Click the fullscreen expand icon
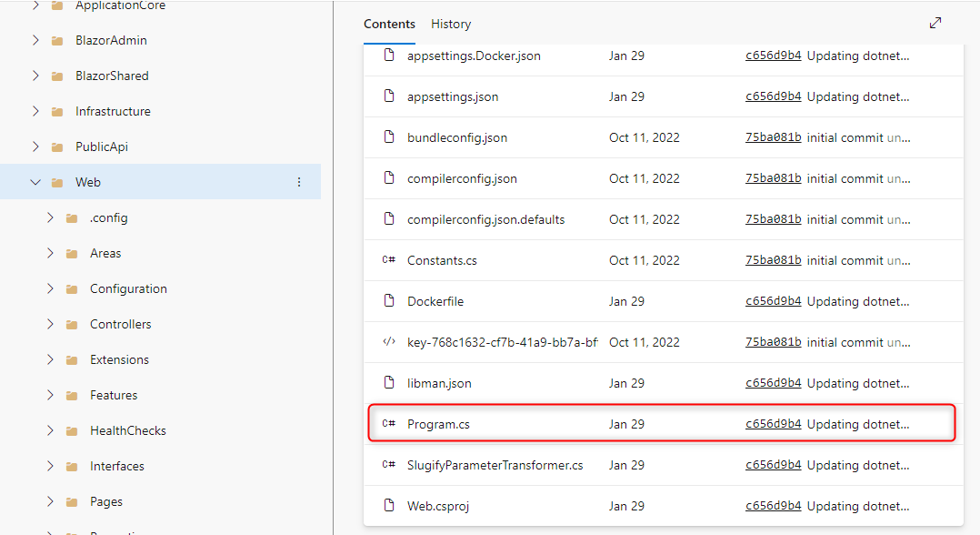Screen dimensions: 980x535 point(935,23)
